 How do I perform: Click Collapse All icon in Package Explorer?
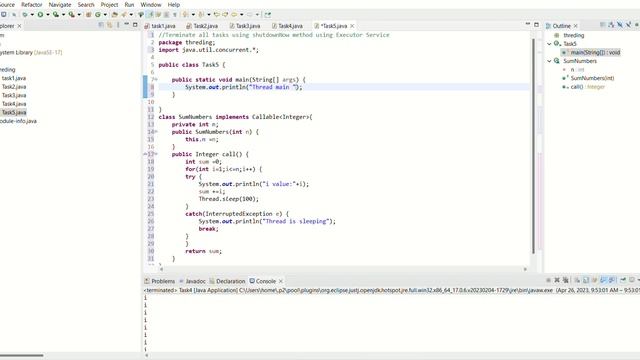(101, 25)
